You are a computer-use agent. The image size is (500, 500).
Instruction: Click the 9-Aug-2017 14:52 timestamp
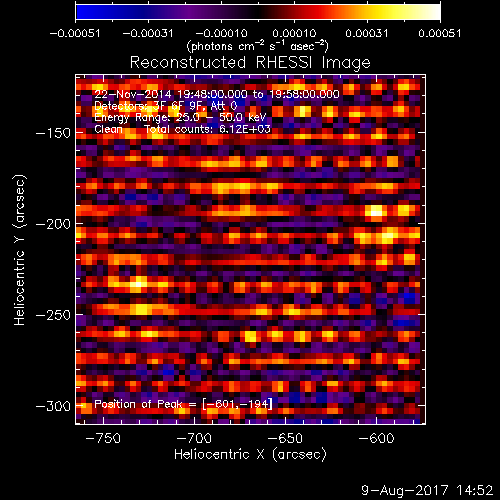coord(427,490)
